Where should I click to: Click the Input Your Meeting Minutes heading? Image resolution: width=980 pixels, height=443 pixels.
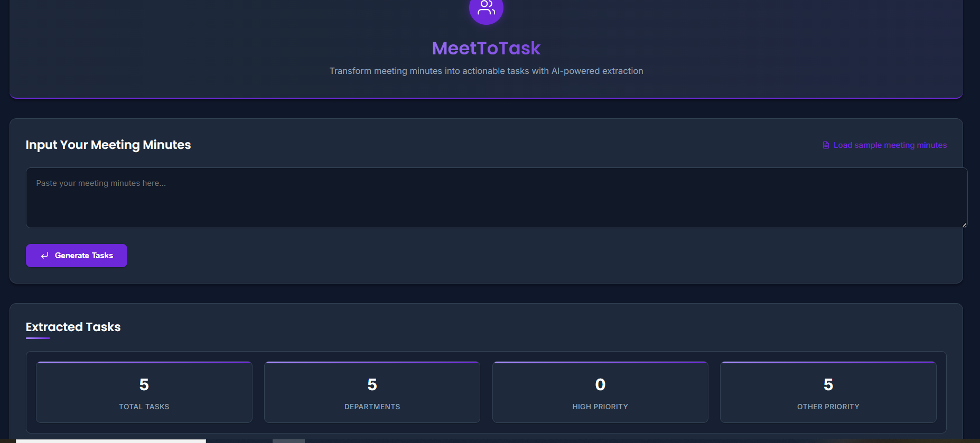coord(108,145)
